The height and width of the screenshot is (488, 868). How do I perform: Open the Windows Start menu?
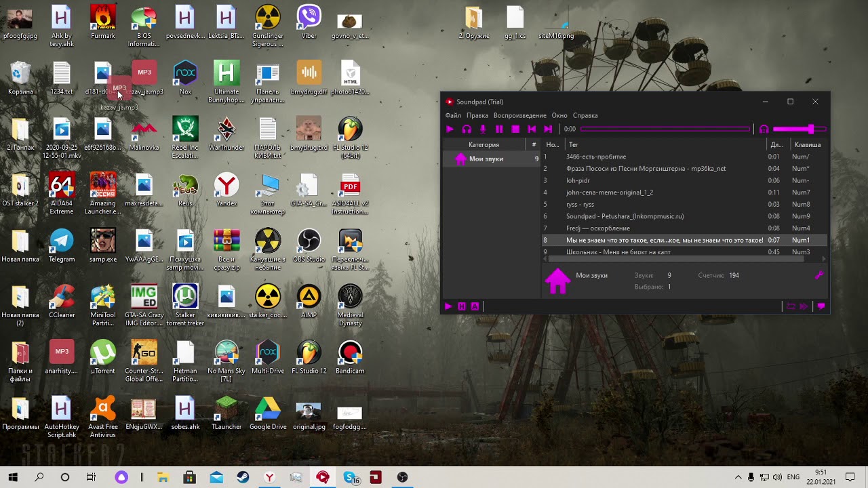pos(13,477)
